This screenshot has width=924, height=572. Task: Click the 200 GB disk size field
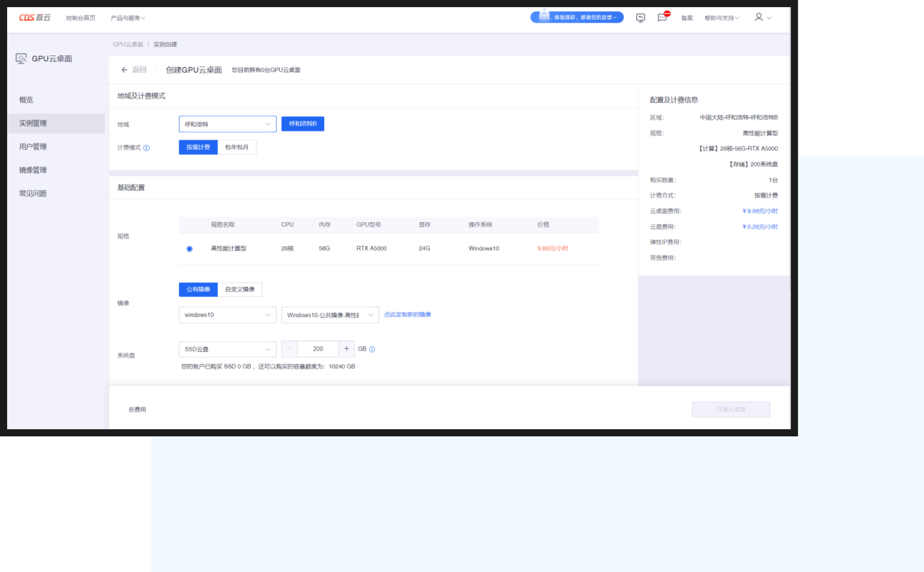coord(318,349)
